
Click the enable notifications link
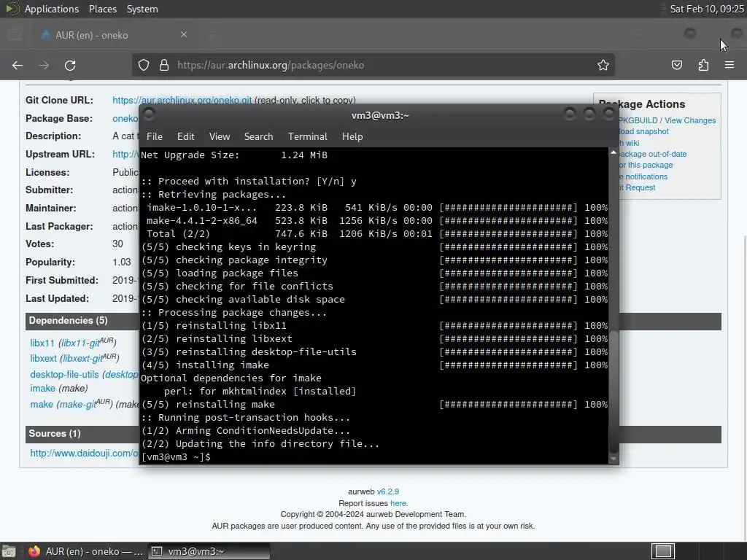pos(643,176)
